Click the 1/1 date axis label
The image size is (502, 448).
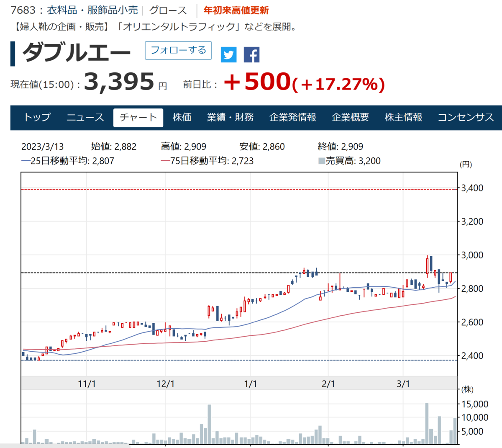tap(250, 384)
